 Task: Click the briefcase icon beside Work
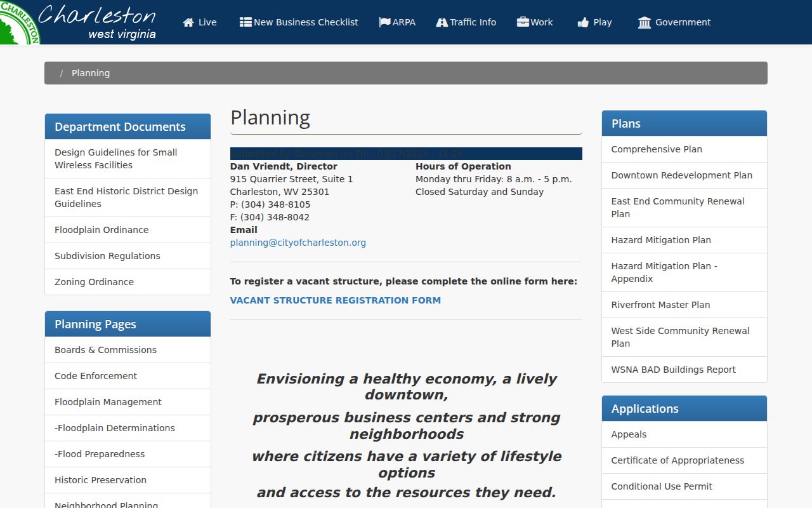(523, 22)
